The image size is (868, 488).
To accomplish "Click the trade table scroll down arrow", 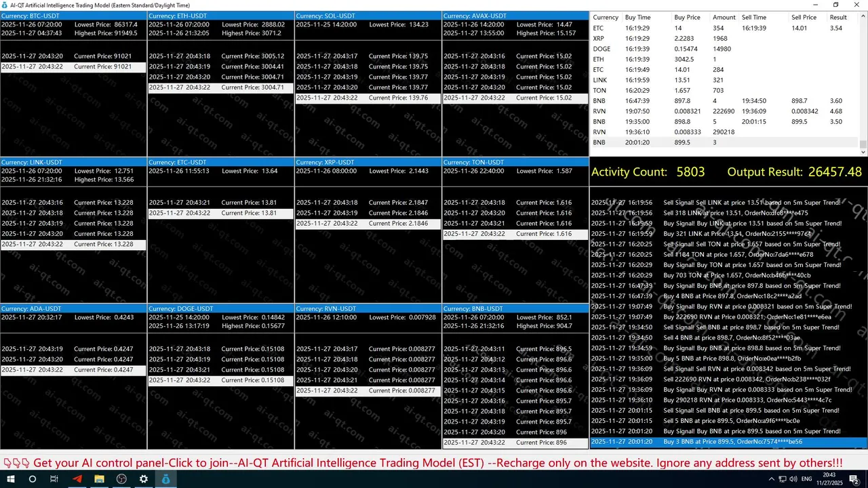I will [863, 152].
